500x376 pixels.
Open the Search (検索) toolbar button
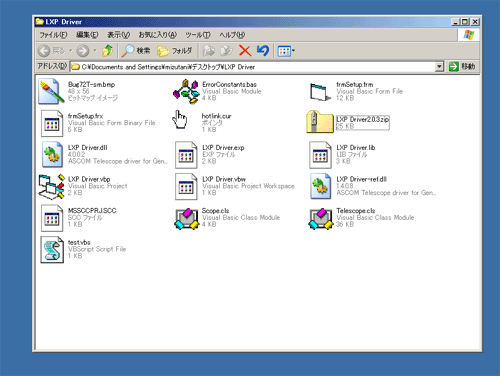point(136,51)
